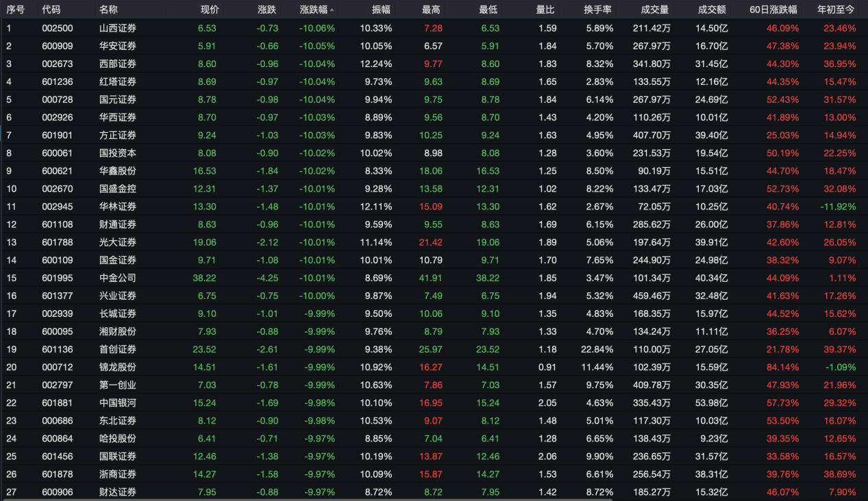Open the 兴业证券 name cell
The image size is (868, 501).
[118, 295]
